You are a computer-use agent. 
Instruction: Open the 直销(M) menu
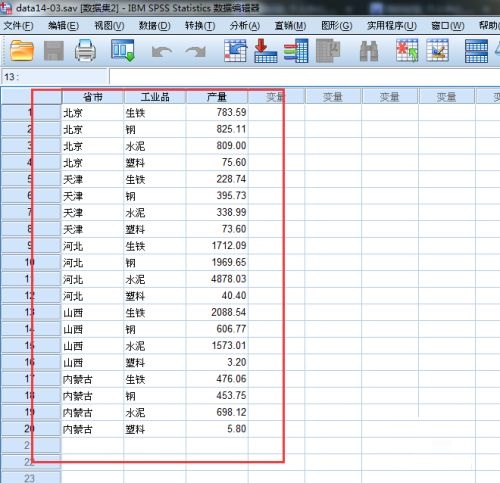tap(290, 26)
